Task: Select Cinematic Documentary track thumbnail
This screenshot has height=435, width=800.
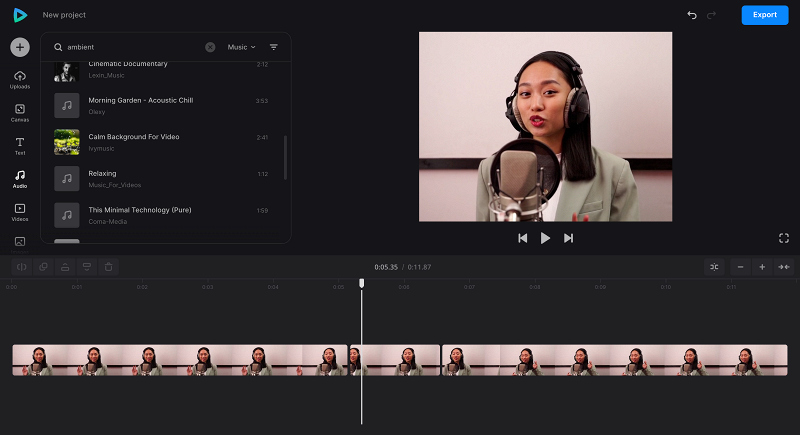Action: click(x=67, y=72)
